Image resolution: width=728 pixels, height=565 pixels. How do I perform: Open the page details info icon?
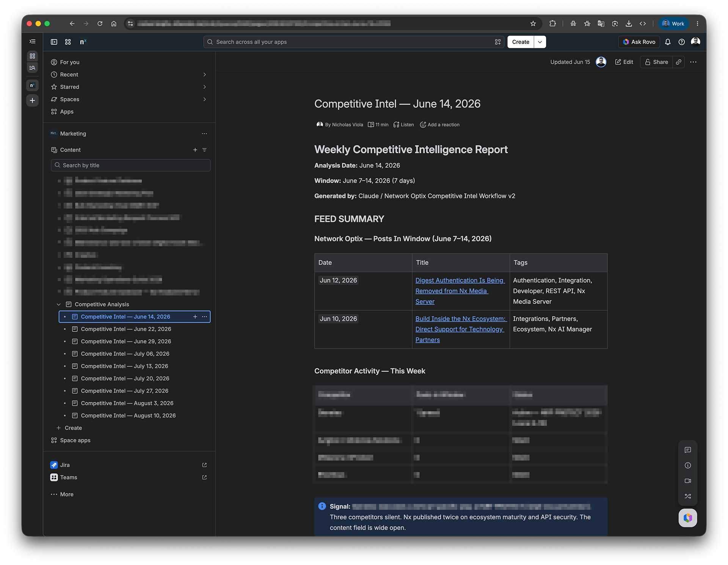click(x=688, y=466)
